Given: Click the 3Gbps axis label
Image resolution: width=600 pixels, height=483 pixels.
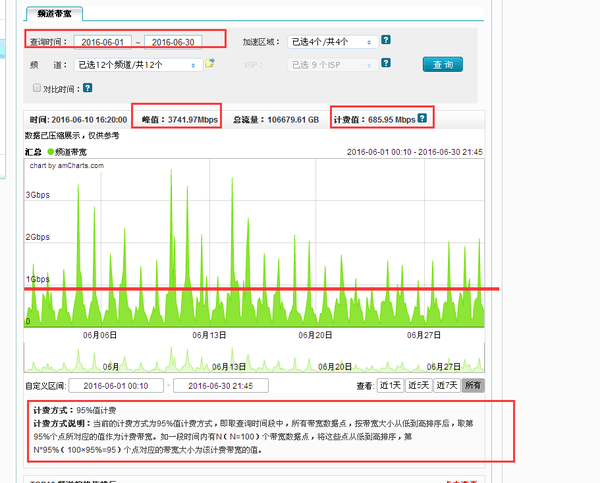Looking at the screenshot, I should 38,195.
